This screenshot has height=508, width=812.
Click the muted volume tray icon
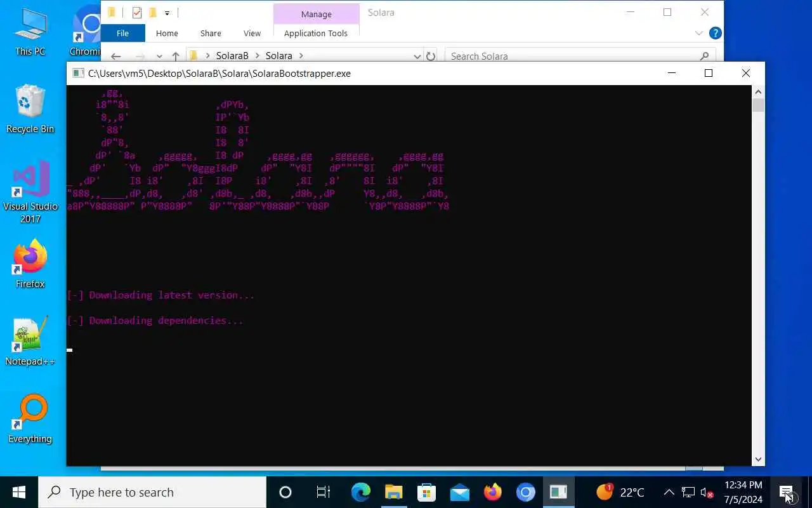point(707,492)
